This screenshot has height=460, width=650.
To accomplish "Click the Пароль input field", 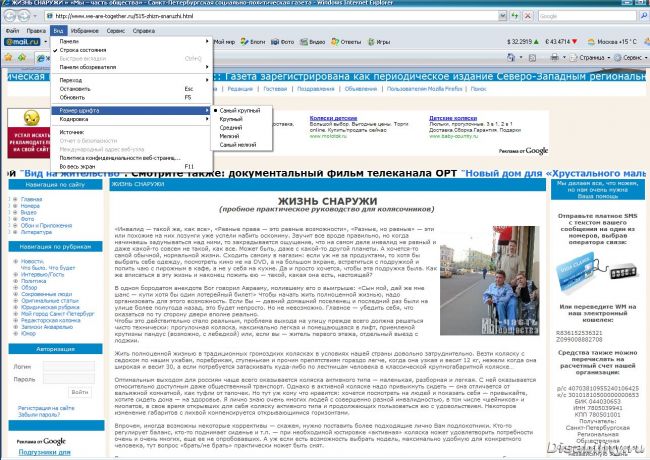I will 69,379.
